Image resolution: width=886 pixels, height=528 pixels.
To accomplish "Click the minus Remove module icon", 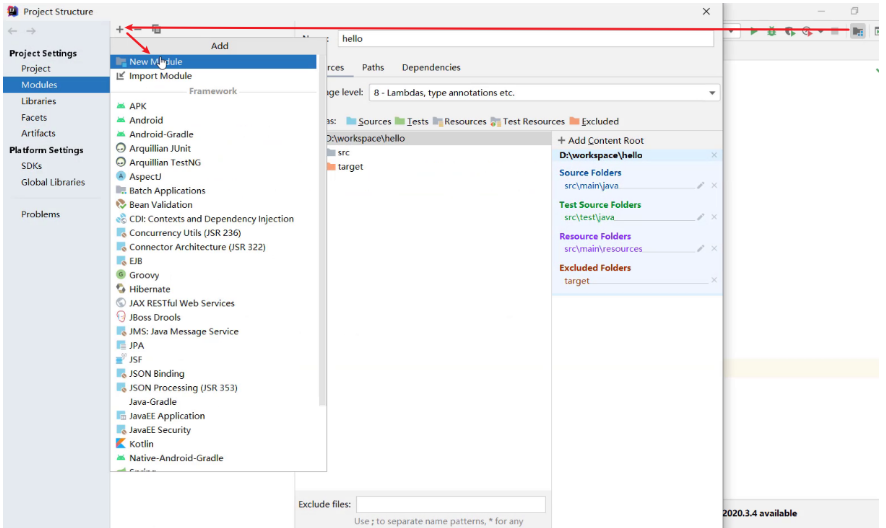I will (137, 29).
